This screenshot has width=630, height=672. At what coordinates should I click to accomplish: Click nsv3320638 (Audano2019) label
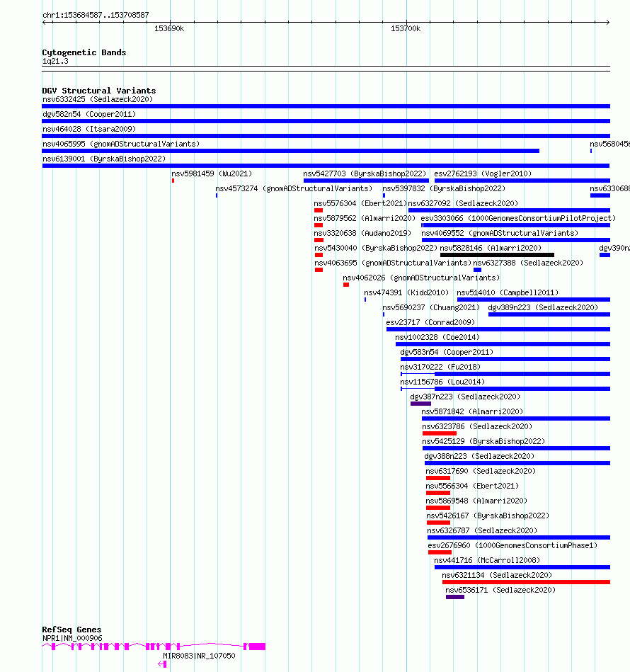[362, 234]
